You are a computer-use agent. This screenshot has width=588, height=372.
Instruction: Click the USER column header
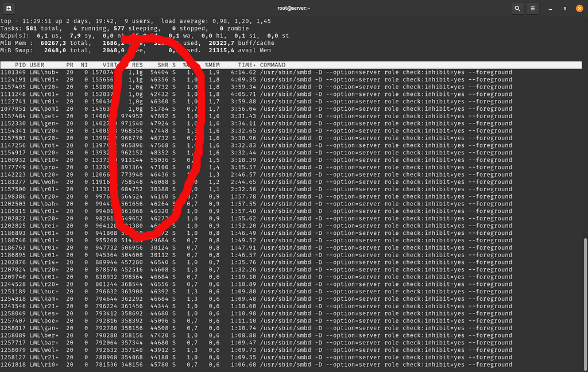36,65
